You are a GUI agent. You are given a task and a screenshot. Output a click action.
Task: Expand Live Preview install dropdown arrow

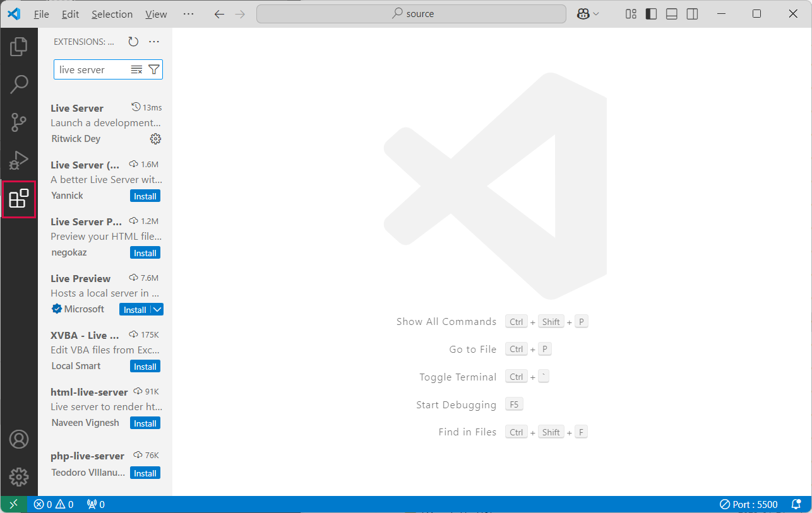[157, 310]
